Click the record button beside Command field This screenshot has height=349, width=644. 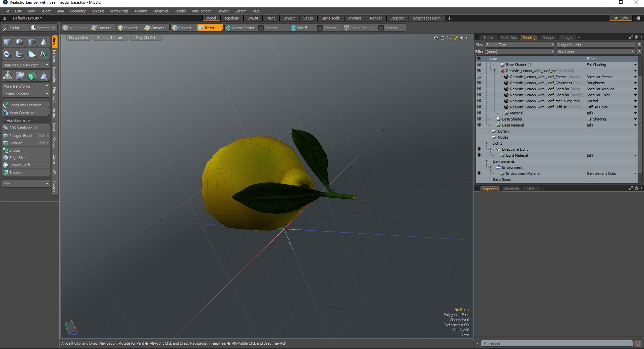click(x=638, y=343)
